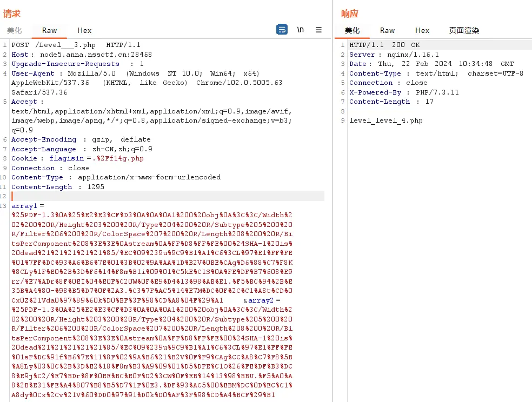Viewport: 532px width, 402px height.
Task: Click the POST /Level___3.php request line
Action: pyautogui.click(x=76, y=45)
